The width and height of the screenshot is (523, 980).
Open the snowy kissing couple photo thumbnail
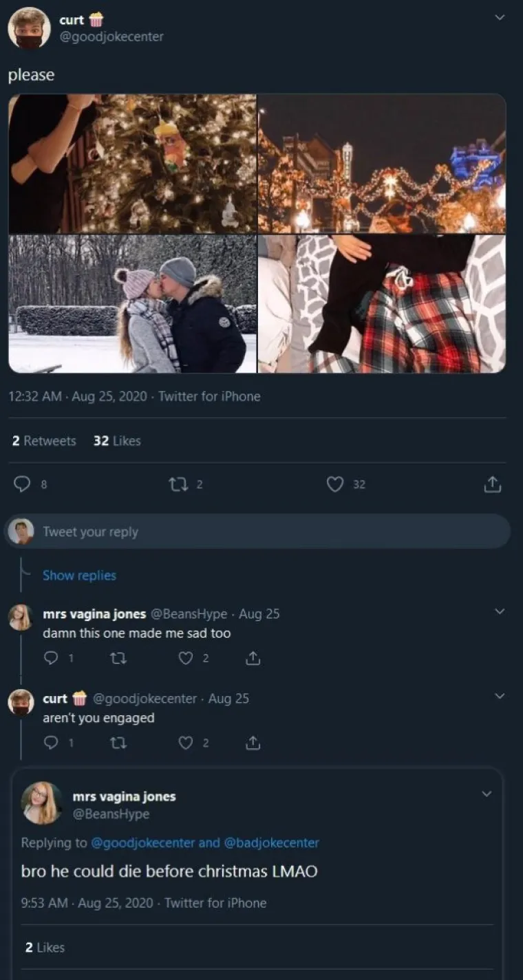point(132,303)
